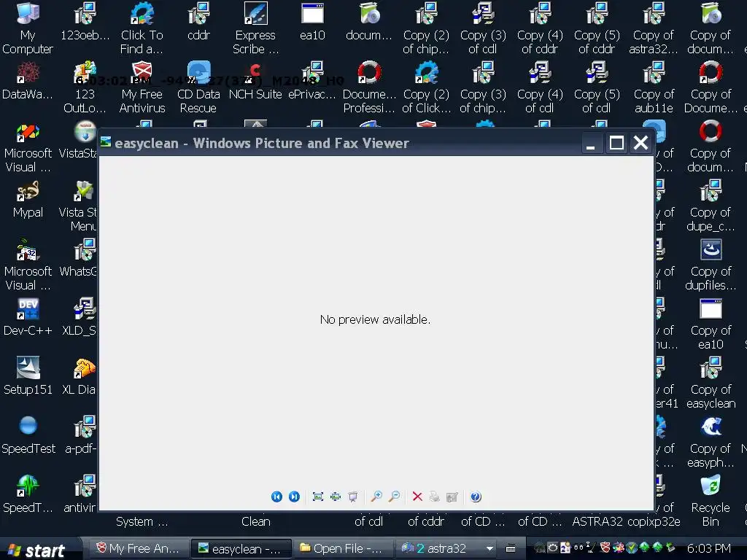The height and width of the screenshot is (560, 747).
Task: Switch to Open File taskbar button
Action: point(342,548)
